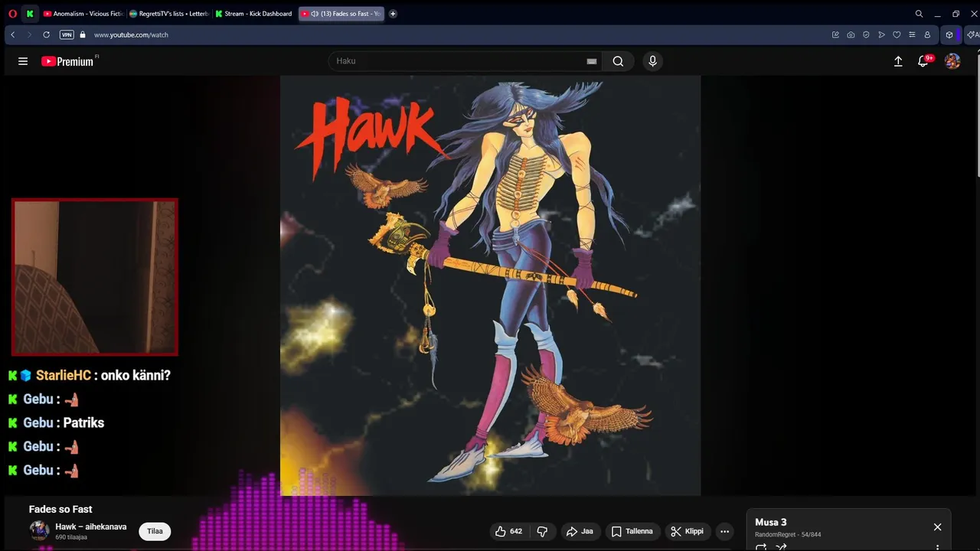The image size is (980, 551).
Task: Open the YouTube account avatar menu
Action: coord(952,61)
